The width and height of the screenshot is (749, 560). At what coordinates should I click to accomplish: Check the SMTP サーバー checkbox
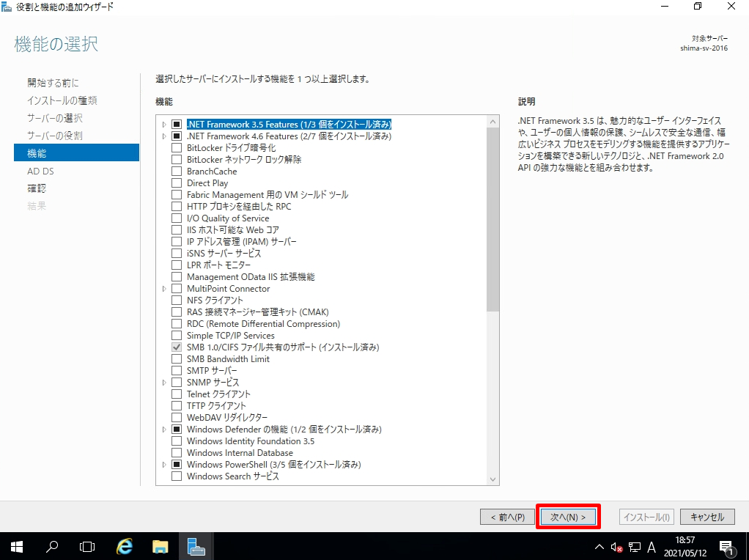(x=177, y=371)
